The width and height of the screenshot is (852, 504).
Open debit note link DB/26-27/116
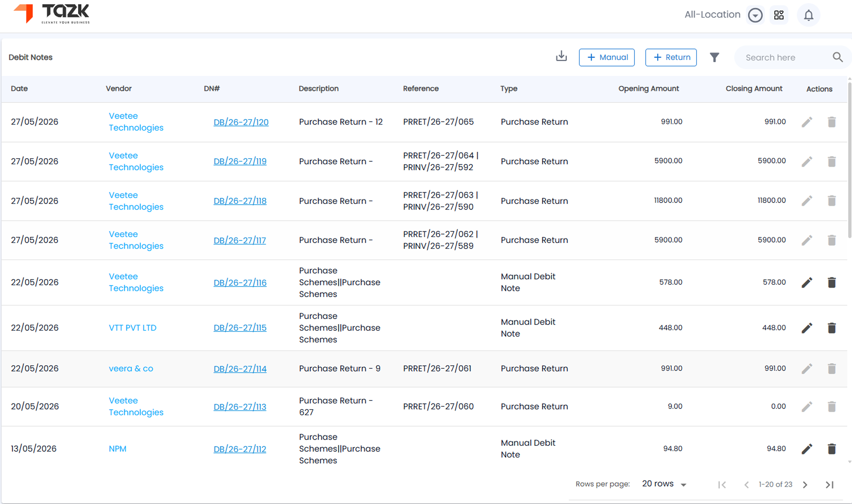pyautogui.click(x=240, y=283)
